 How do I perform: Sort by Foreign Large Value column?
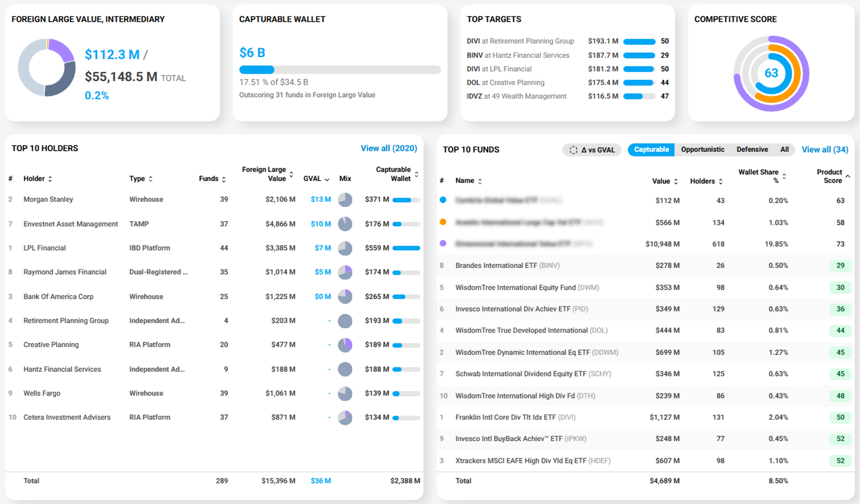tap(291, 174)
